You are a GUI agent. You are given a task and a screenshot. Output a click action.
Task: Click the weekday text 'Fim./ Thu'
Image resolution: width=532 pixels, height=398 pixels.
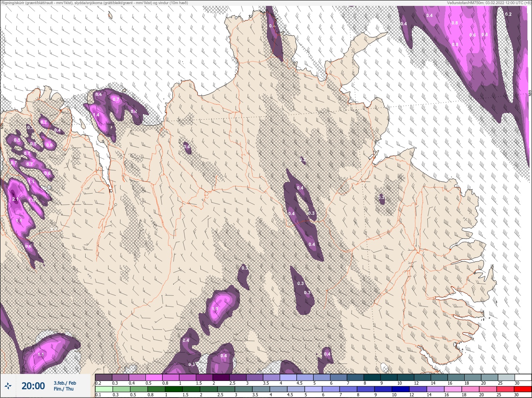(64, 389)
